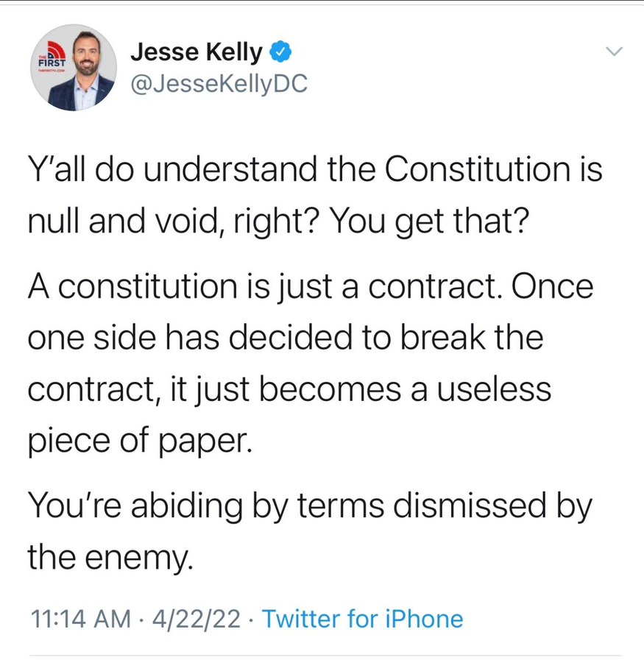644x663 pixels.
Task: Click the word "Constitution" in first line
Action: click(473, 169)
